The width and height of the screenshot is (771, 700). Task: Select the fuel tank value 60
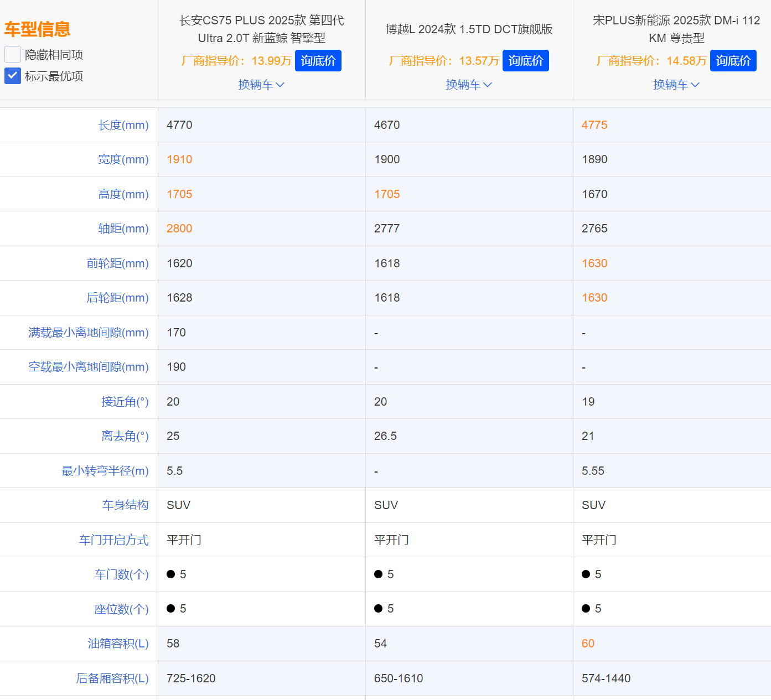[x=588, y=644]
